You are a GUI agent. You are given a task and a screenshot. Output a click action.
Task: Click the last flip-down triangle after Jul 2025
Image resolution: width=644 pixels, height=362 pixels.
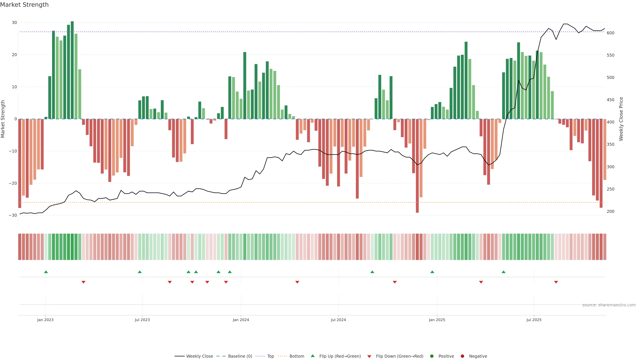coord(556,282)
